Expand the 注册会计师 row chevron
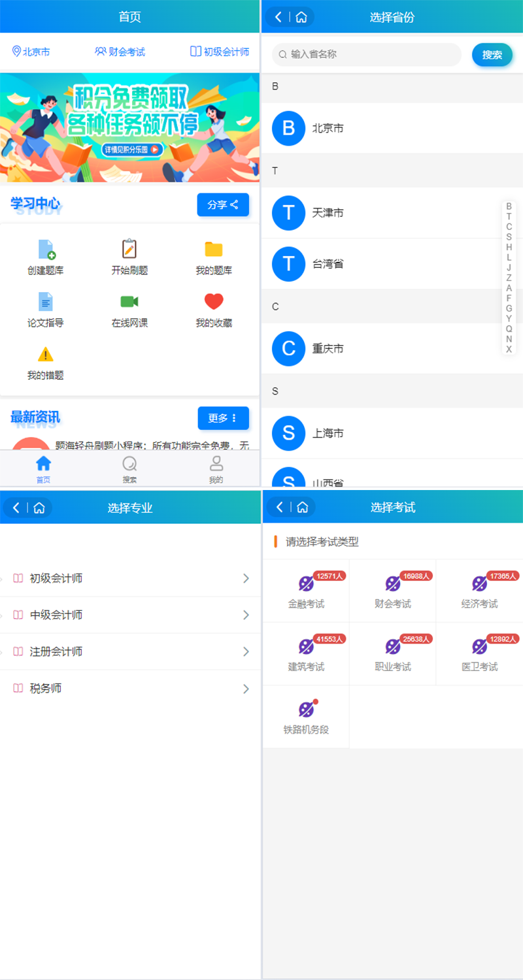Screen dimensions: 523x980 (x=246, y=651)
